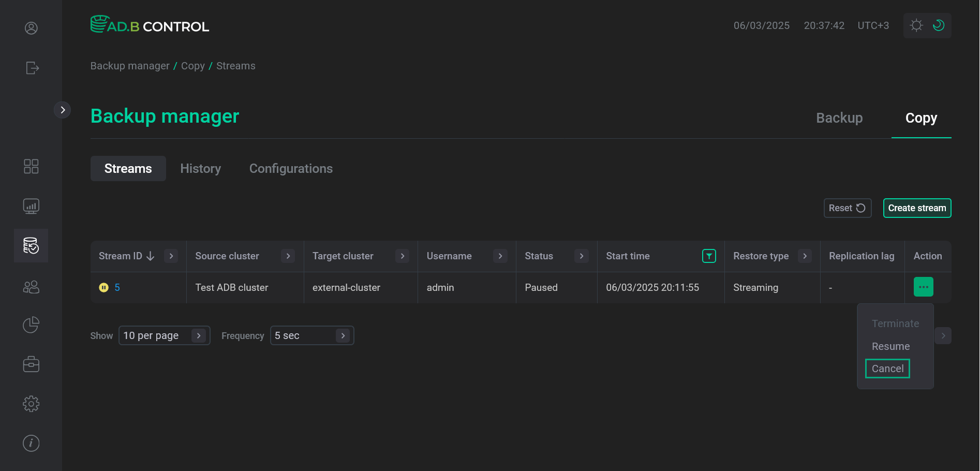This screenshot has height=471, width=980.
Task: Open Restore type column filter chevron
Action: point(805,256)
